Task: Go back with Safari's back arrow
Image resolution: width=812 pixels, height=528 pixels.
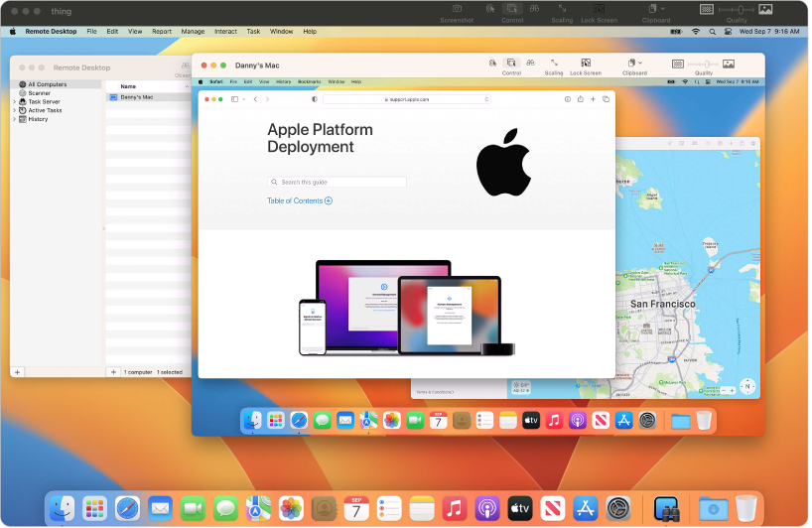Action: click(255, 99)
